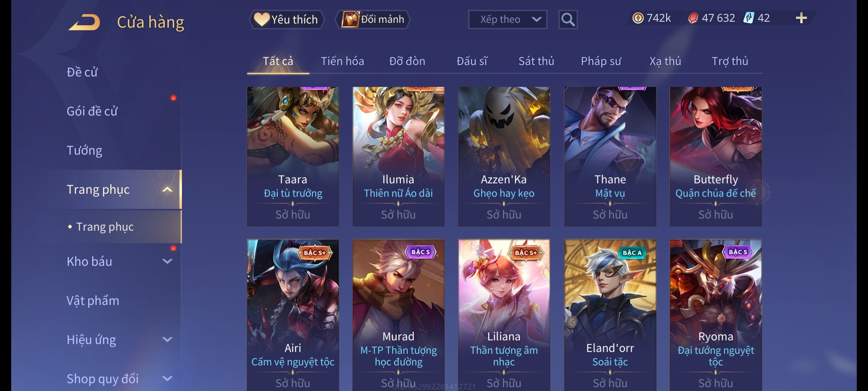Collapse the Trang phục sidebar section
Viewport: 868px width, 391px height.
point(167,189)
